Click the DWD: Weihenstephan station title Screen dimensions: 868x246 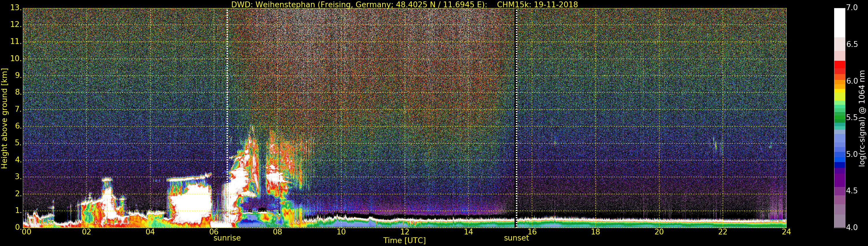359,4
